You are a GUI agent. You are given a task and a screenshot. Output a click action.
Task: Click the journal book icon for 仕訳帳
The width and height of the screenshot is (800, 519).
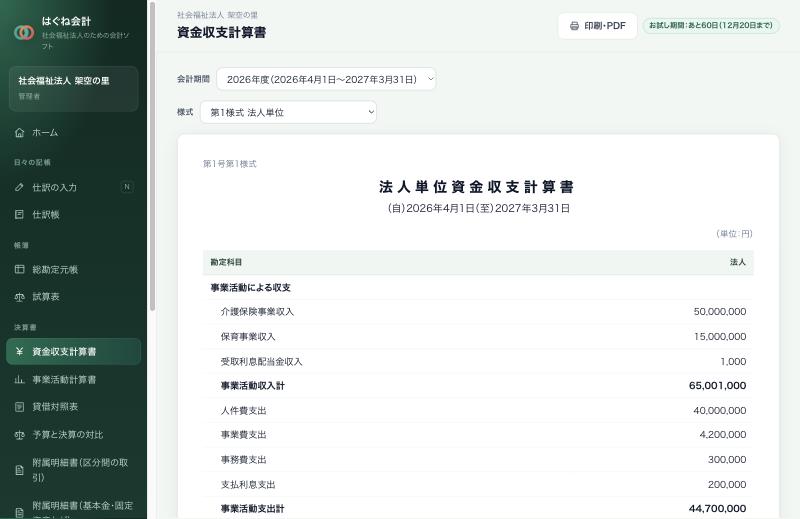[x=19, y=214]
